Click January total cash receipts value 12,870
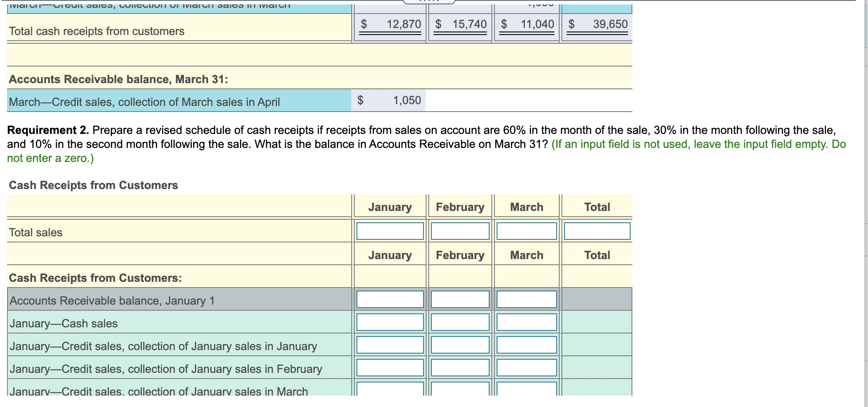The height and width of the screenshot is (407, 868). coord(404,24)
